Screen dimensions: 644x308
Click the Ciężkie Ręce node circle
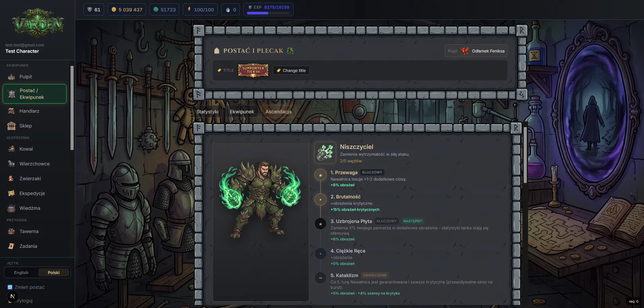pyautogui.click(x=320, y=254)
